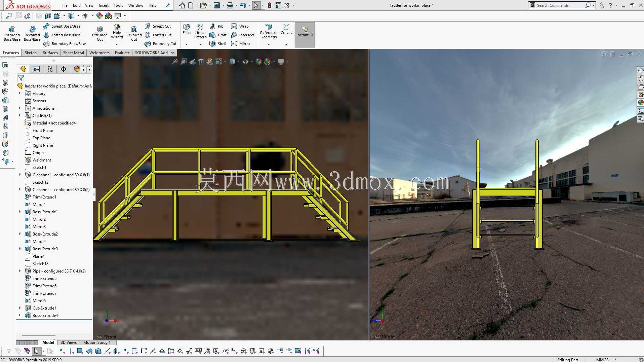Choose the Shell feature
Viewport: 644px width, 362px height.
tap(218, 44)
